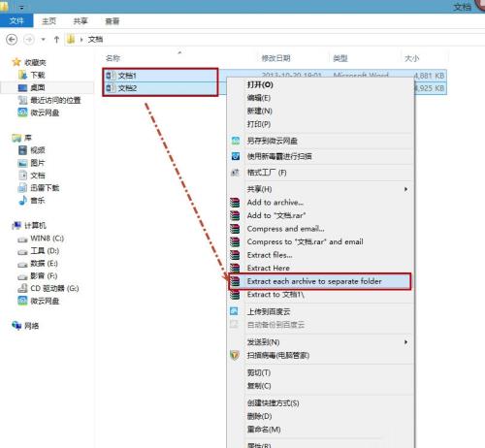Click the 上传到百度云 icon
The width and height of the screenshot is (485, 448).
coord(234,311)
